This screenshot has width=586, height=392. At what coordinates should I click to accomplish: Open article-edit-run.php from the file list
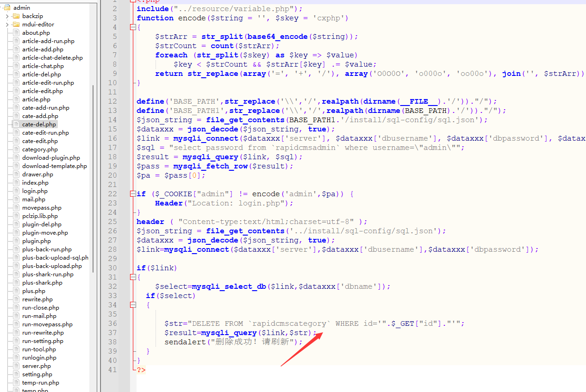(x=48, y=83)
